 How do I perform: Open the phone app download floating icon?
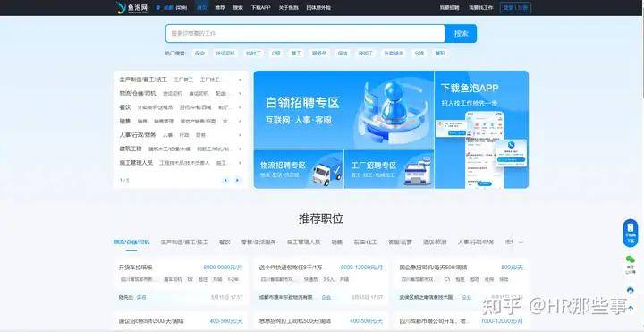coord(630,233)
